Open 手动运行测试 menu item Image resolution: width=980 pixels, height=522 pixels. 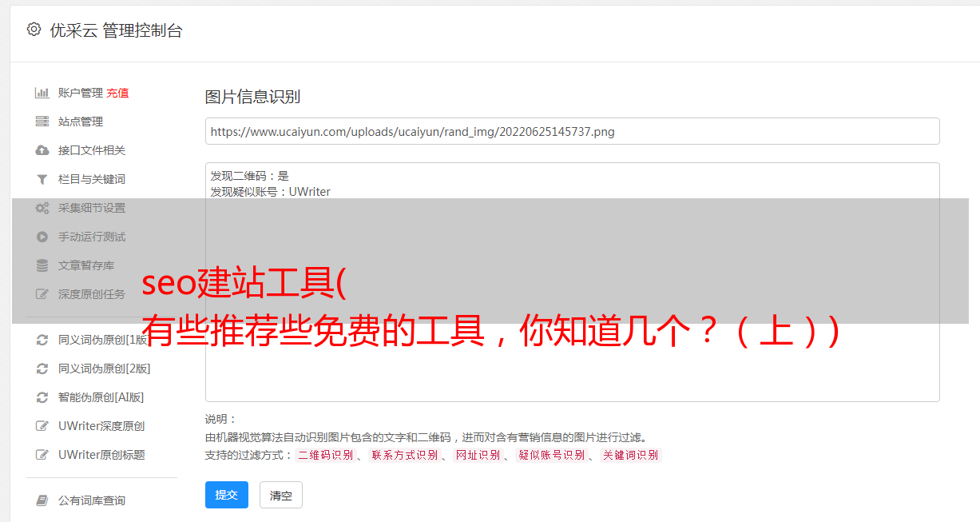click(92, 237)
